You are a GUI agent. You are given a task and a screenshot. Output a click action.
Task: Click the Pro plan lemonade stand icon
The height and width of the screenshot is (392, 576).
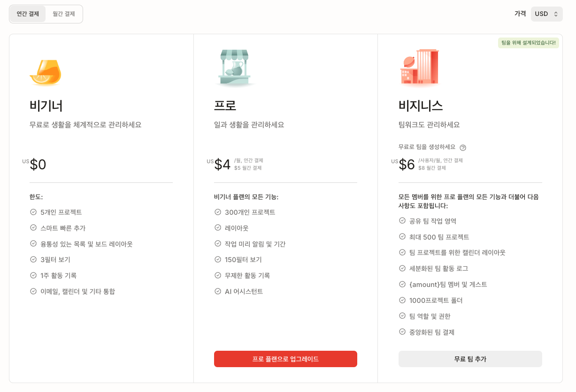pos(234,68)
